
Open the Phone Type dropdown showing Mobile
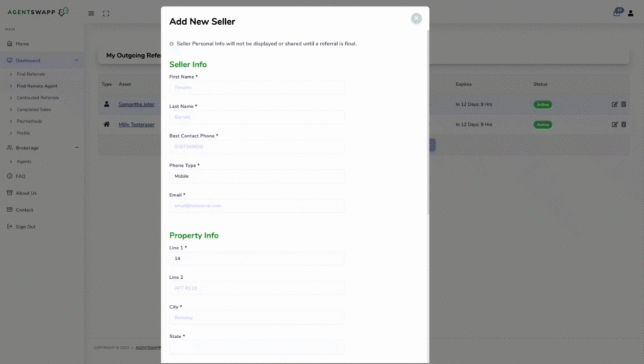[257, 176]
